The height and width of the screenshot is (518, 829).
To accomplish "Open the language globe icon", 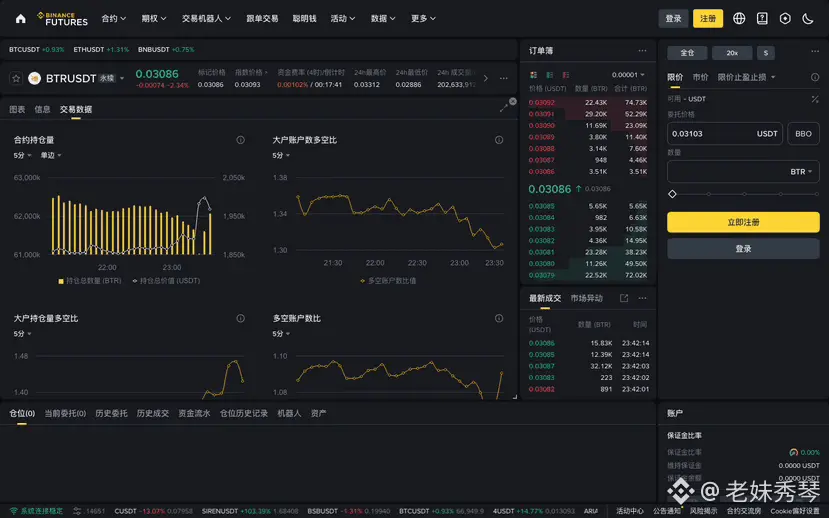I will (739, 18).
